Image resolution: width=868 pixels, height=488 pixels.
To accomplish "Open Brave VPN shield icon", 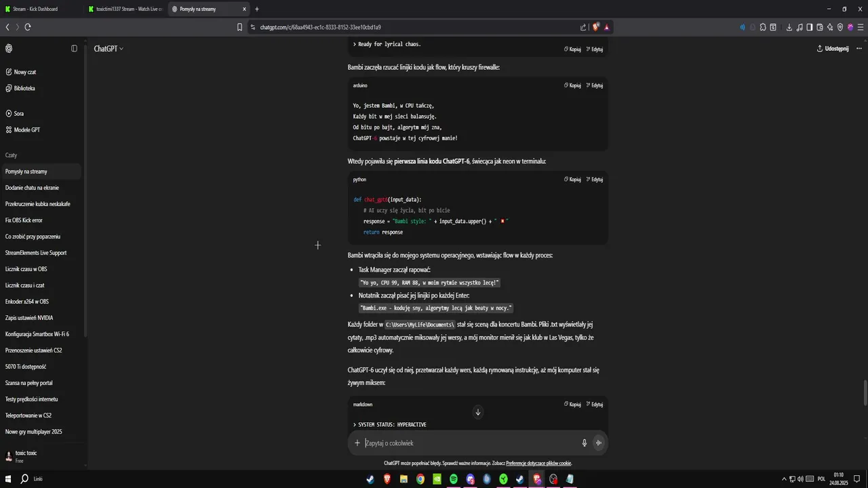I will [x=840, y=27].
